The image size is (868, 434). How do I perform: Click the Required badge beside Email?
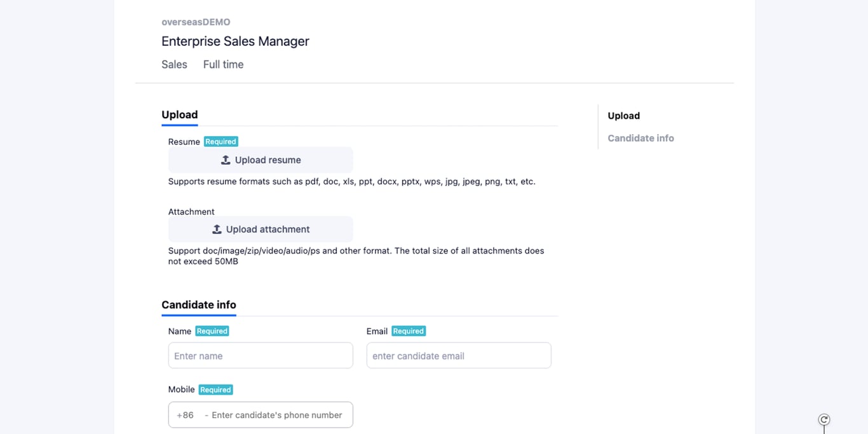408,331
